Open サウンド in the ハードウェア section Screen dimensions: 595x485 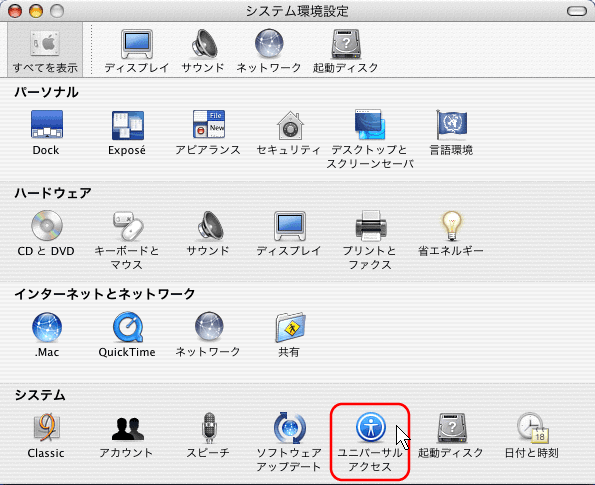click(x=209, y=226)
